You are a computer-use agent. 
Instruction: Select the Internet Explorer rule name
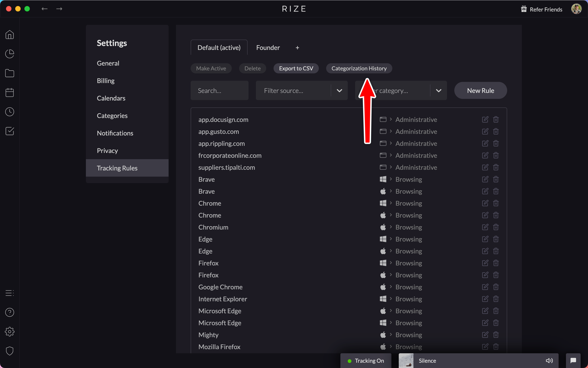point(223,299)
